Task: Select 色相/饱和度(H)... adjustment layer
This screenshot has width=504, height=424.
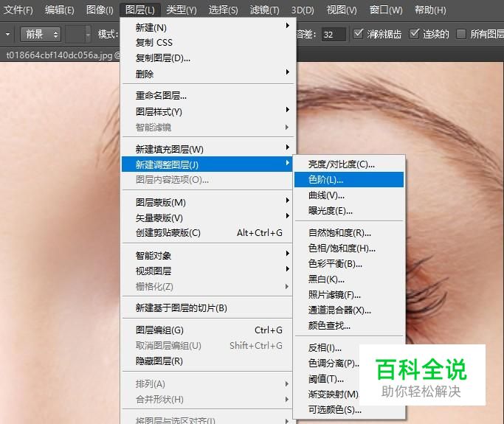Action: pyautogui.click(x=349, y=248)
